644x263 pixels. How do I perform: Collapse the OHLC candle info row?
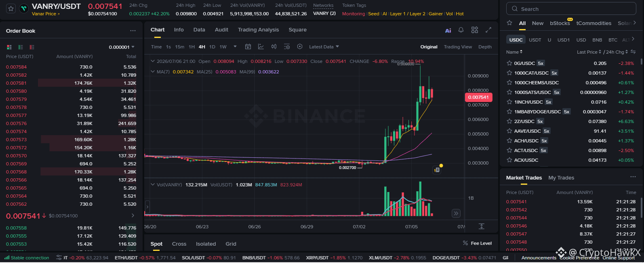tap(153, 61)
